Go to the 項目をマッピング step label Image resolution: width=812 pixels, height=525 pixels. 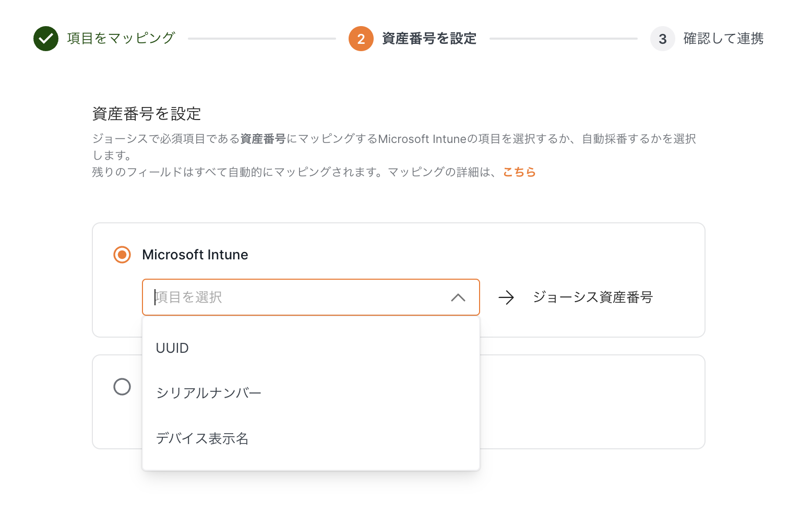(121, 39)
